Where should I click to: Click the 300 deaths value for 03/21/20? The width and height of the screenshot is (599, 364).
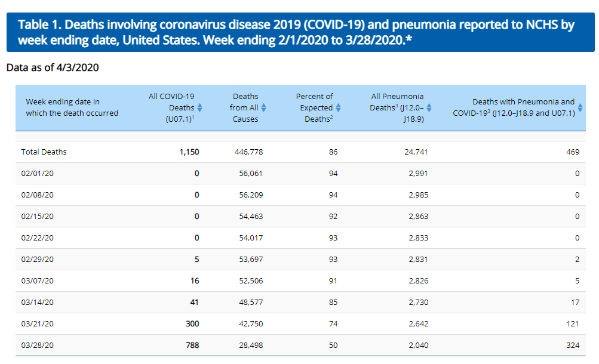[192, 323]
